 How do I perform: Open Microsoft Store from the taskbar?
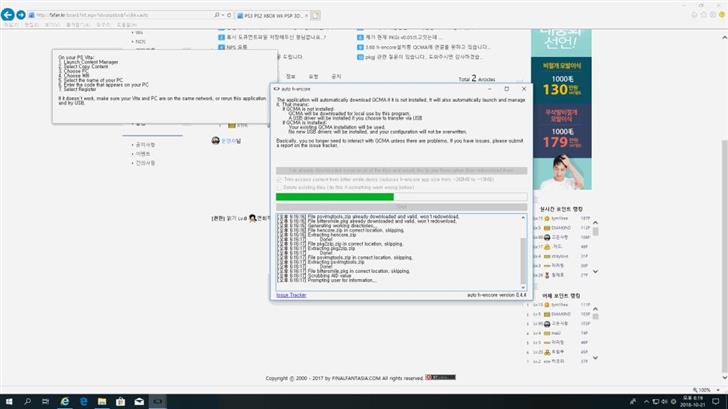click(x=121, y=402)
